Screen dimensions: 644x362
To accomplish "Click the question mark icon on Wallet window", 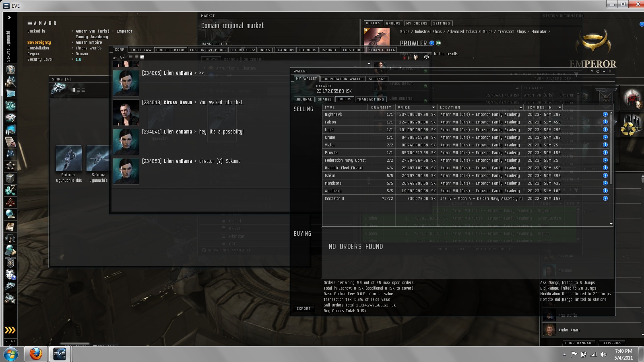I will pos(592,71).
